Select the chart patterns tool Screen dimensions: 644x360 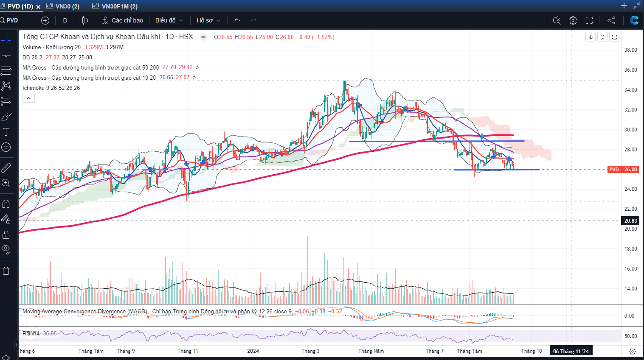click(6, 86)
